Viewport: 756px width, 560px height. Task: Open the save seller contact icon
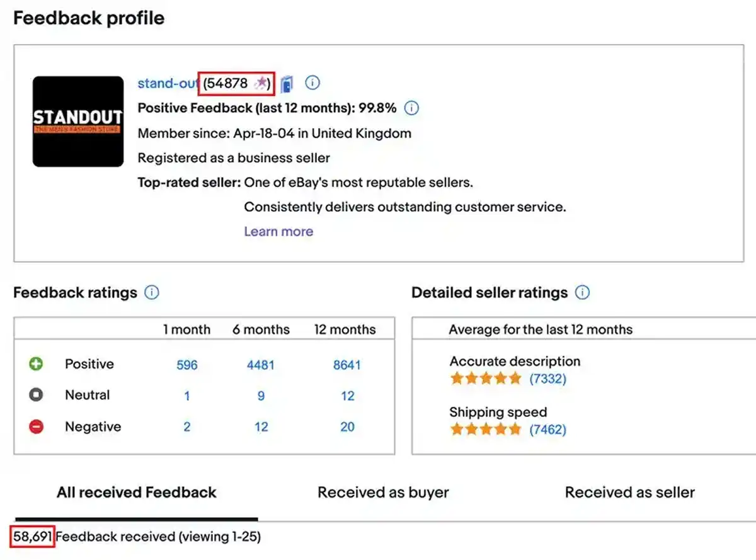[x=288, y=83]
